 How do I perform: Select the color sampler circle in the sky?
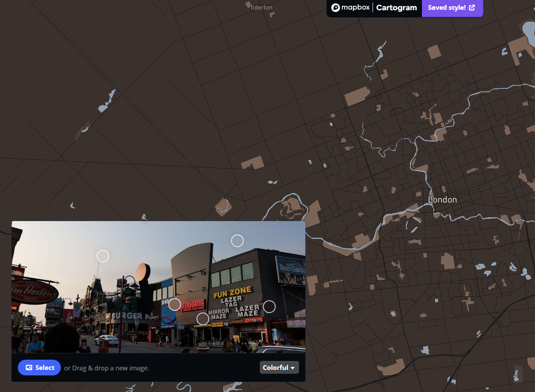tap(103, 256)
